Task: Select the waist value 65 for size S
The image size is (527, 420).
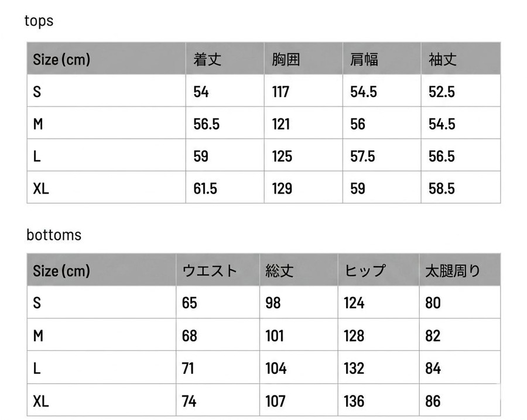Action: [x=189, y=303]
